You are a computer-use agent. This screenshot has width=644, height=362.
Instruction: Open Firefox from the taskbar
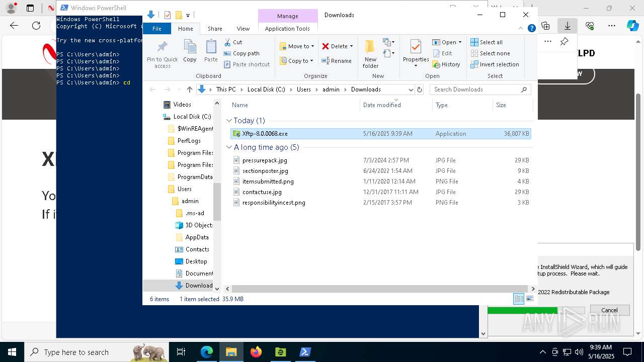[x=256, y=352]
